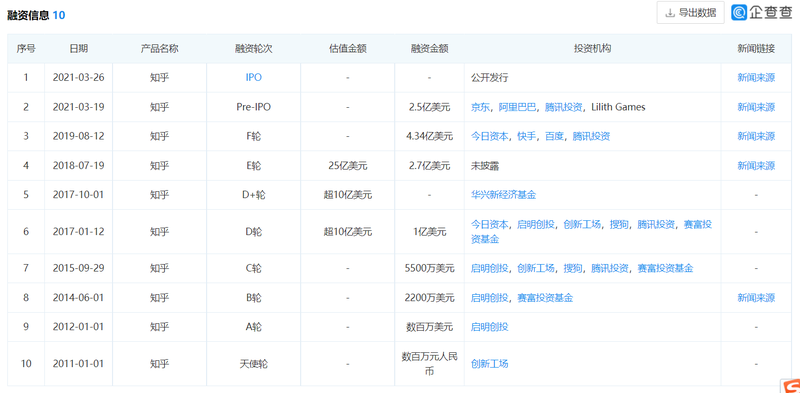Click 腾讯投资 in the F轮 row
This screenshot has width=800, height=393.
(591, 136)
